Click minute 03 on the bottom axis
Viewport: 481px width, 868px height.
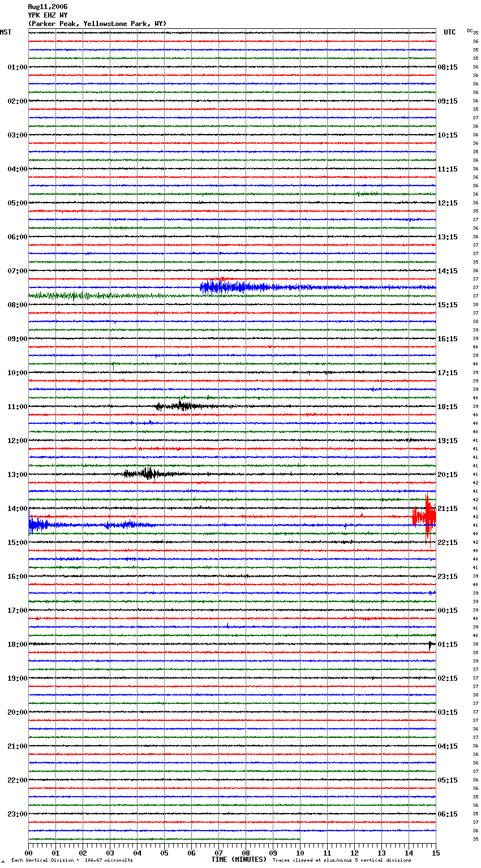(x=110, y=853)
